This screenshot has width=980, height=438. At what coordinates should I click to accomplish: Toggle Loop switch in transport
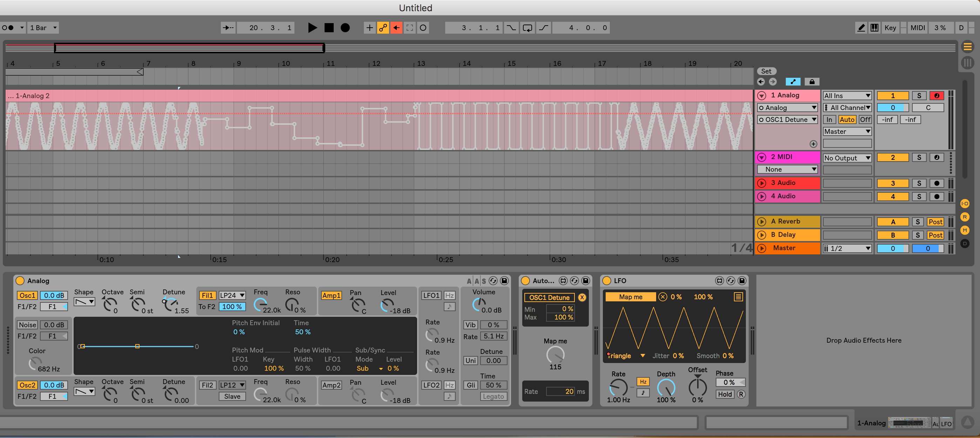pos(527,27)
